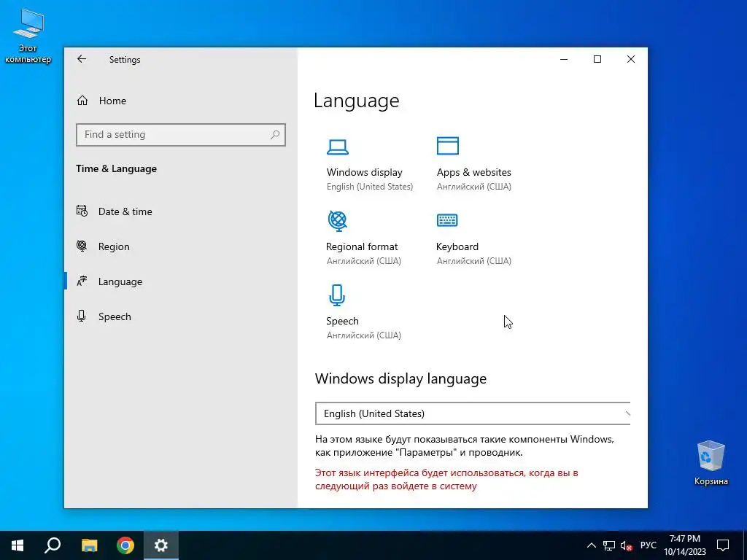Click the back arrow in Settings
747x560 pixels.
[x=82, y=59]
